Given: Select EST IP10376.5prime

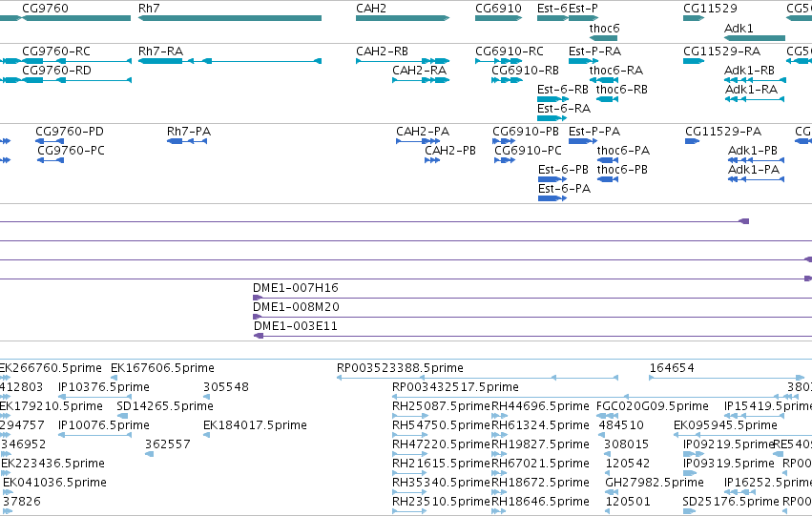Looking at the screenshot, I should [x=94, y=397].
